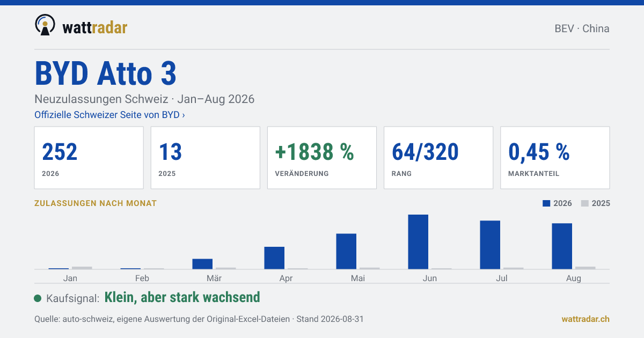Viewport: 644px width, 338px height.
Task: Click the green Kaufsignal dot indicator
Action: (x=38, y=298)
